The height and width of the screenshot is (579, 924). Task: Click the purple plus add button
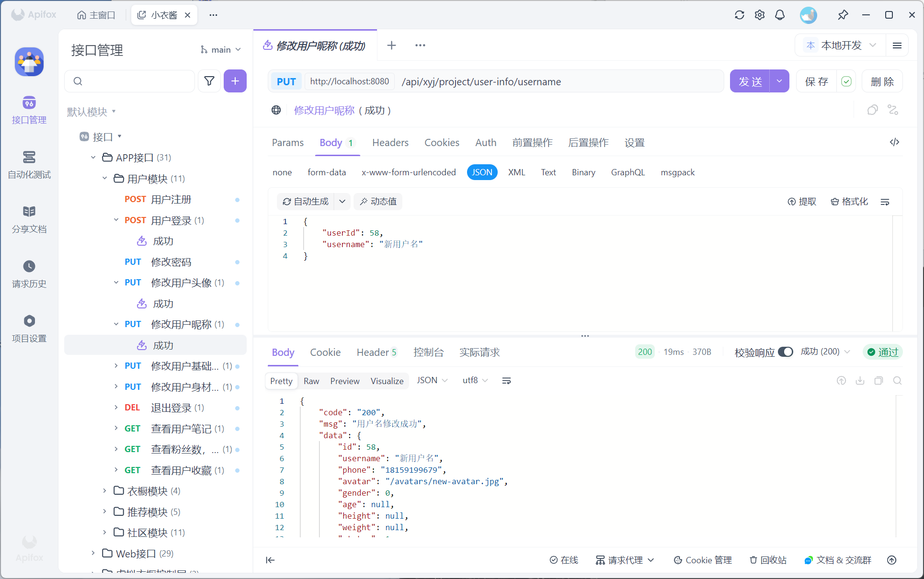pos(235,81)
